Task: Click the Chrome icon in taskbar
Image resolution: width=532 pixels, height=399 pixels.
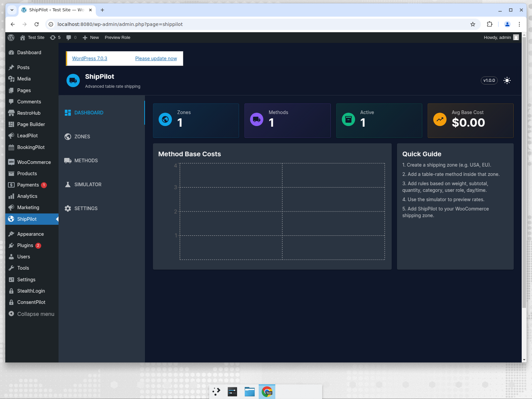Action: tap(267, 392)
